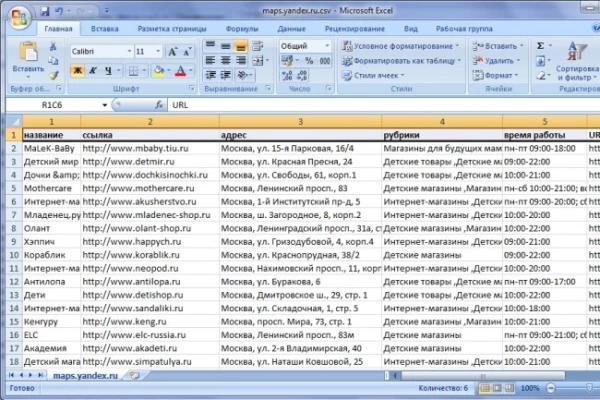The image size is (600, 400).
Task: Toggle wrap text in cell
Action: click(x=258, y=46)
